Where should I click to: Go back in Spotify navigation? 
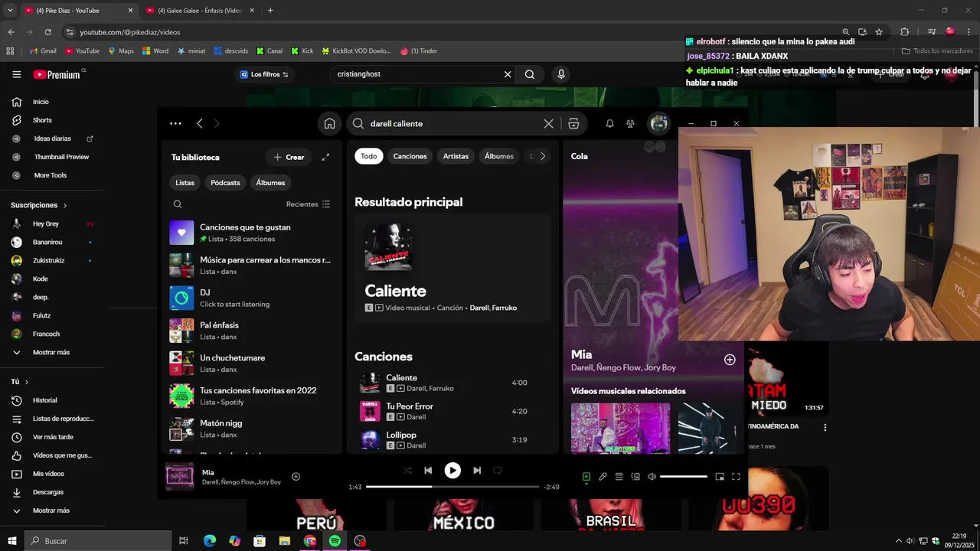tap(199, 123)
